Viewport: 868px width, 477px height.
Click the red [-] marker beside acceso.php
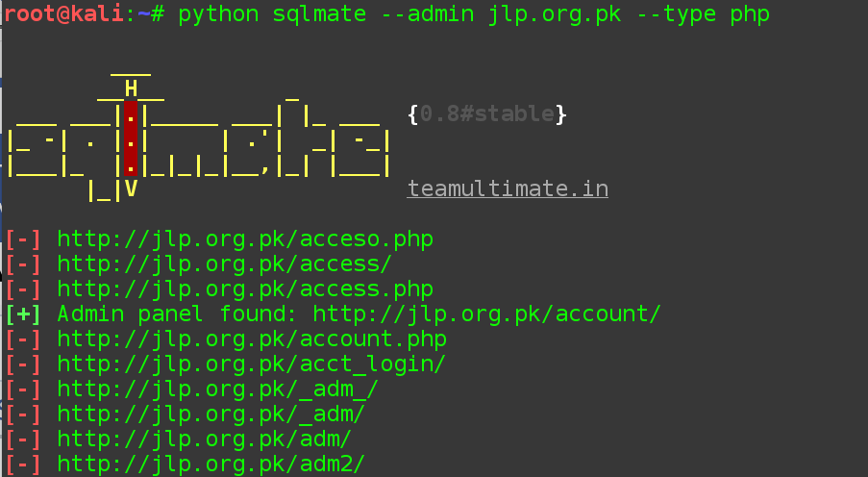[x=23, y=239]
